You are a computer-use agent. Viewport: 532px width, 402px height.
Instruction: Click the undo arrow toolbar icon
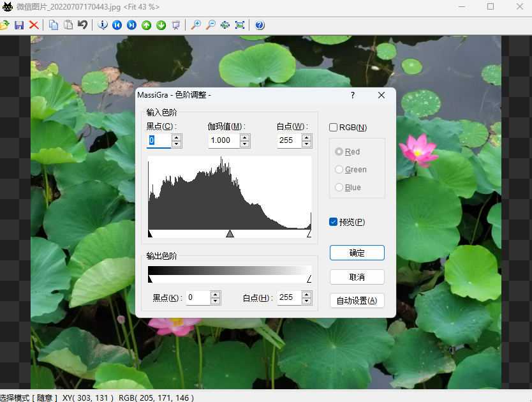coord(82,25)
